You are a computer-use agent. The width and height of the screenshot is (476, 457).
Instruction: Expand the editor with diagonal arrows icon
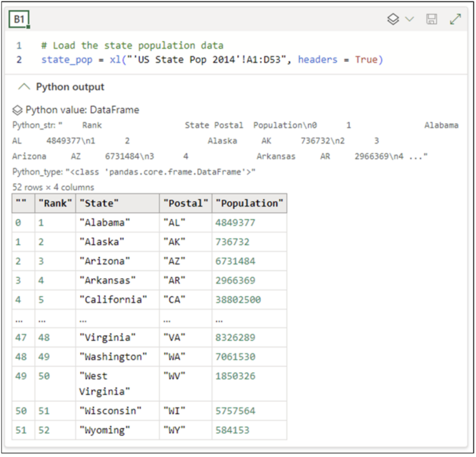click(x=455, y=20)
